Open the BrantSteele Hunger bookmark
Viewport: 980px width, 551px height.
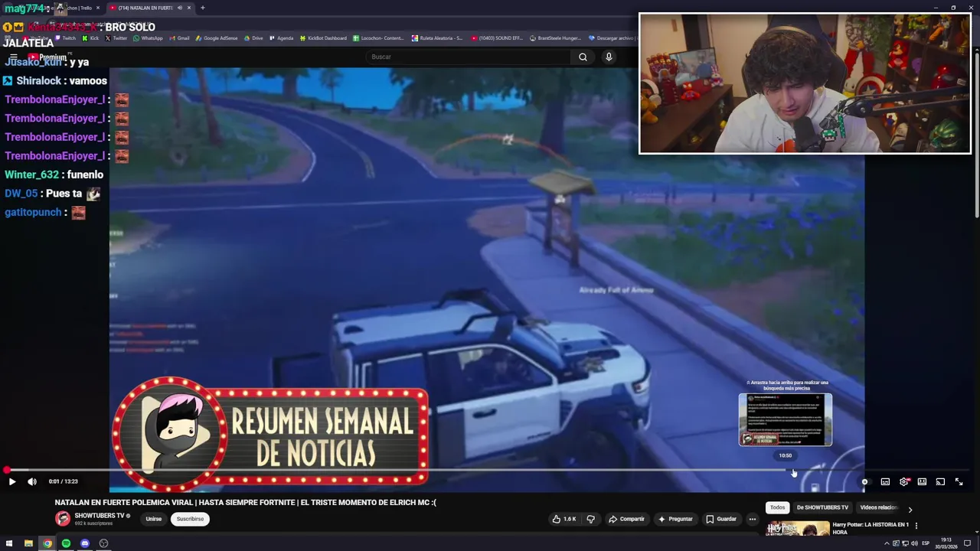[x=555, y=37]
